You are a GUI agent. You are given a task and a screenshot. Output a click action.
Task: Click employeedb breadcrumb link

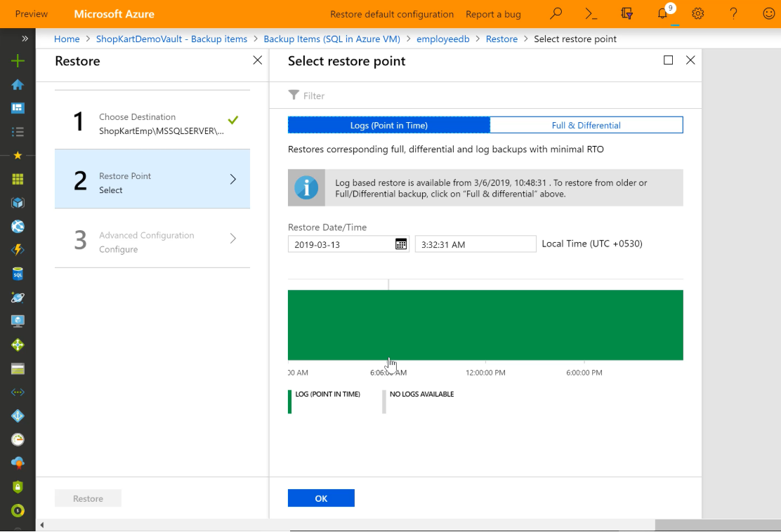(442, 39)
